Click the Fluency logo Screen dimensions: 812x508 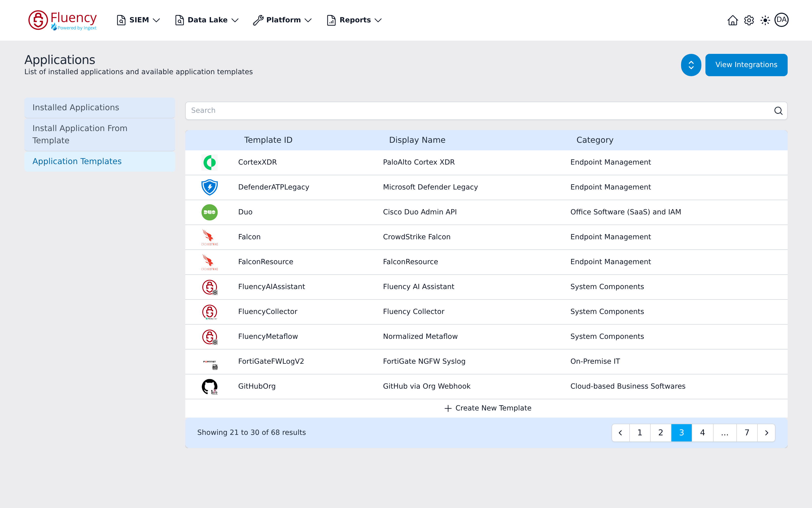coord(62,20)
